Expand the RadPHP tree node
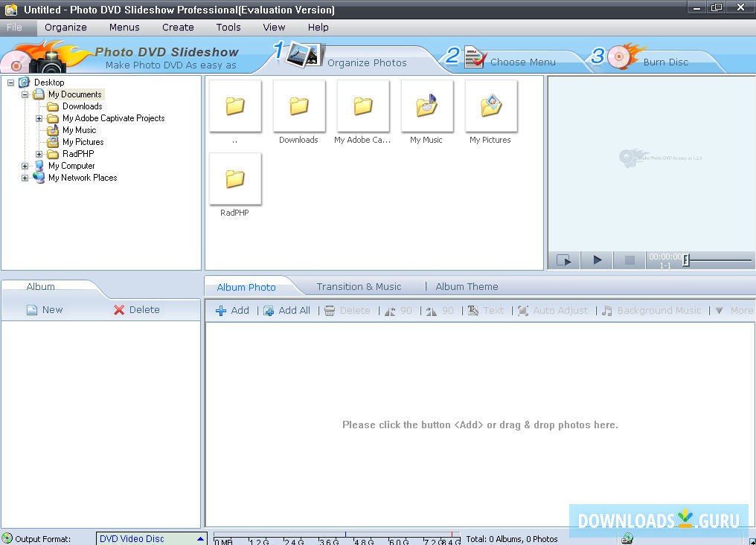The height and width of the screenshot is (545, 756). tap(39, 154)
